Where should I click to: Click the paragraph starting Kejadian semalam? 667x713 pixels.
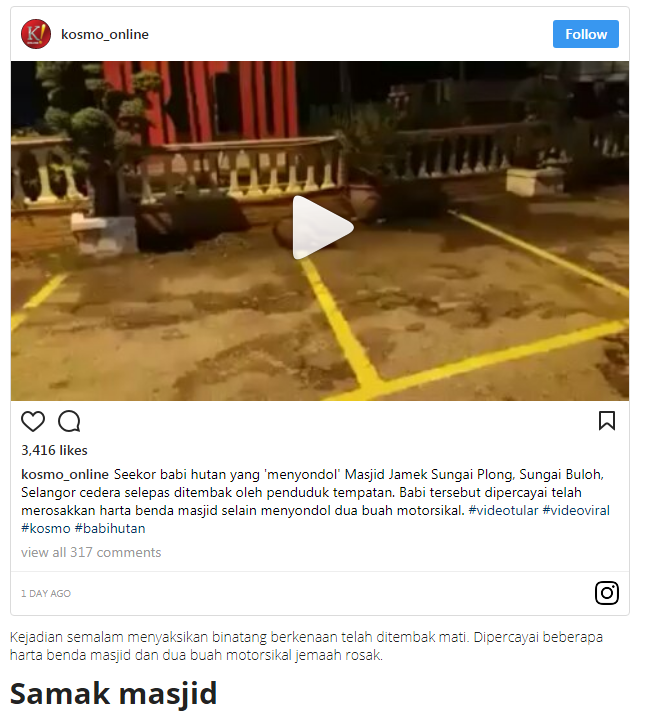point(306,646)
